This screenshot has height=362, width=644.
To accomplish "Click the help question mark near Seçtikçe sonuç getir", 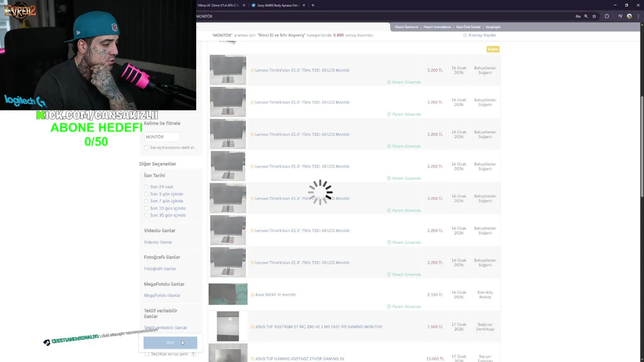I will (x=193, y=354).
